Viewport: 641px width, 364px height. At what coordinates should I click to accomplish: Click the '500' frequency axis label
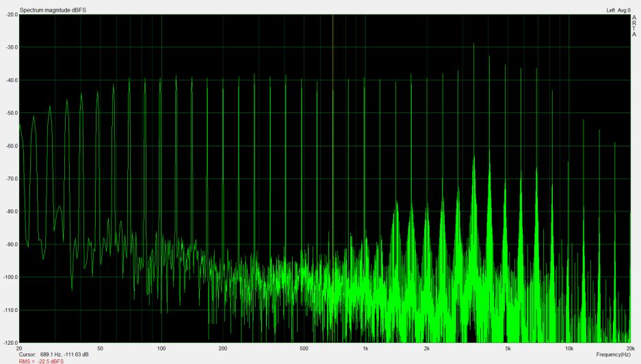coord(304,348)
